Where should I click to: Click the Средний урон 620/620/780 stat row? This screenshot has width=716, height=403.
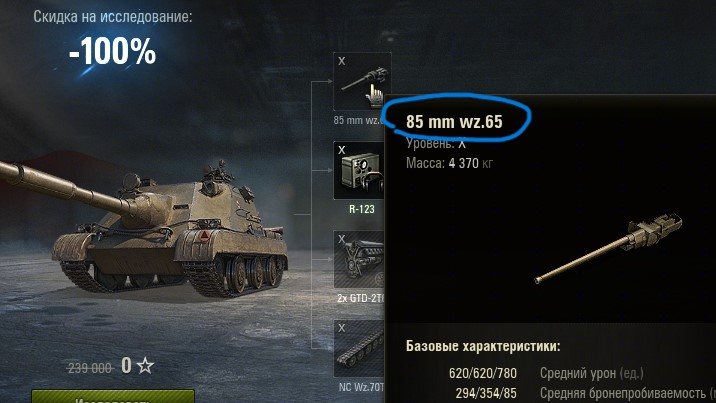tap(546, 373)
